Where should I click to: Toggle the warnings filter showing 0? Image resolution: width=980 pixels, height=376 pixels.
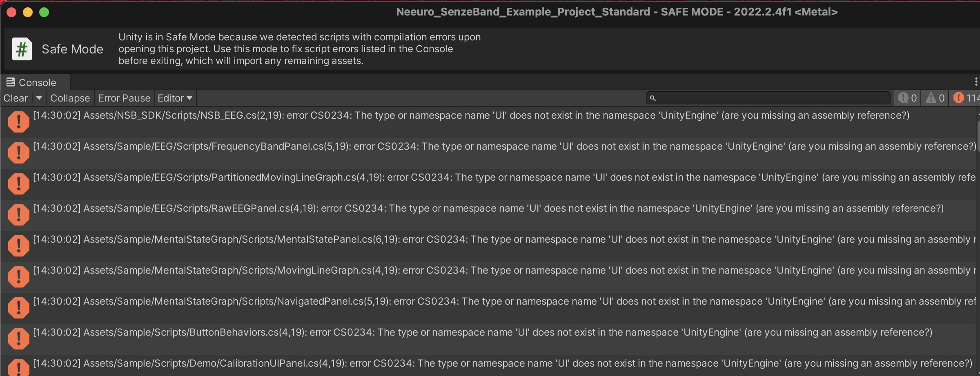click(x=934, y=98)
